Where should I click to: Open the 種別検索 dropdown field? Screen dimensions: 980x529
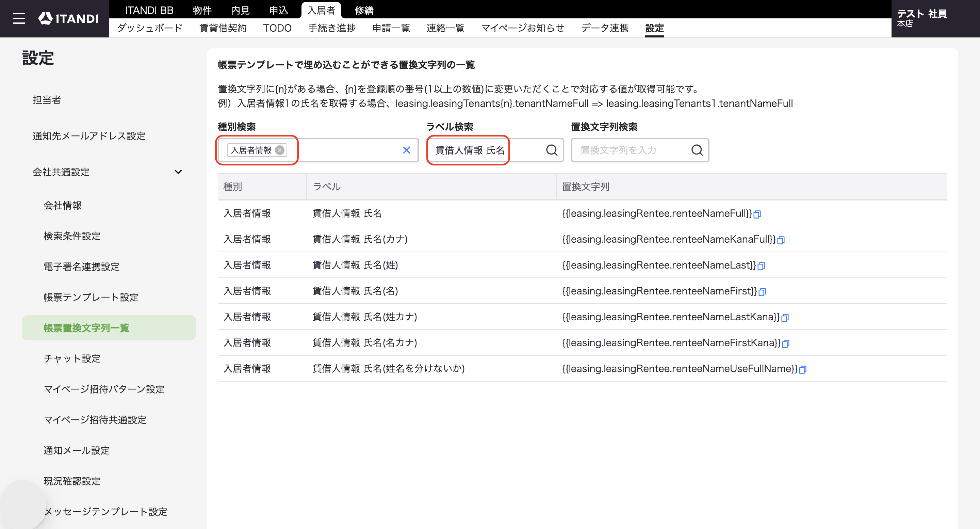318,150
